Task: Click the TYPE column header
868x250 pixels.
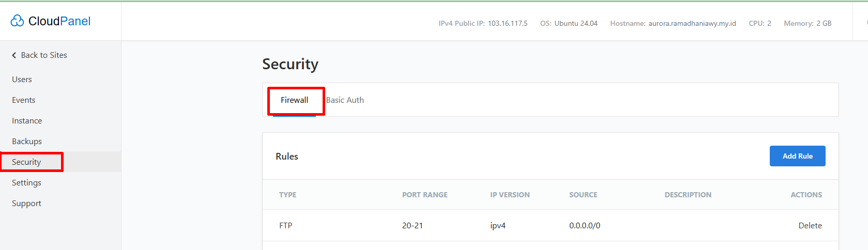Action: point(287,195)
